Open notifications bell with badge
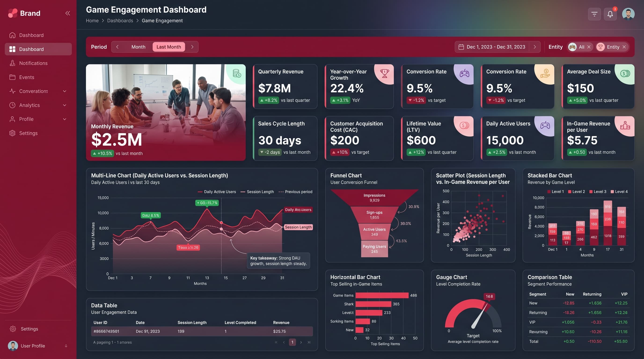The height and width of the screenshot is (359, 644). click(x=610, y=14)
